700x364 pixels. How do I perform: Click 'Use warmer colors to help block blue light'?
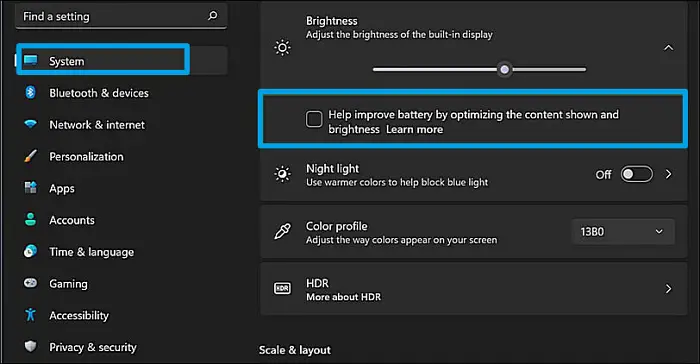click(397, 182)
